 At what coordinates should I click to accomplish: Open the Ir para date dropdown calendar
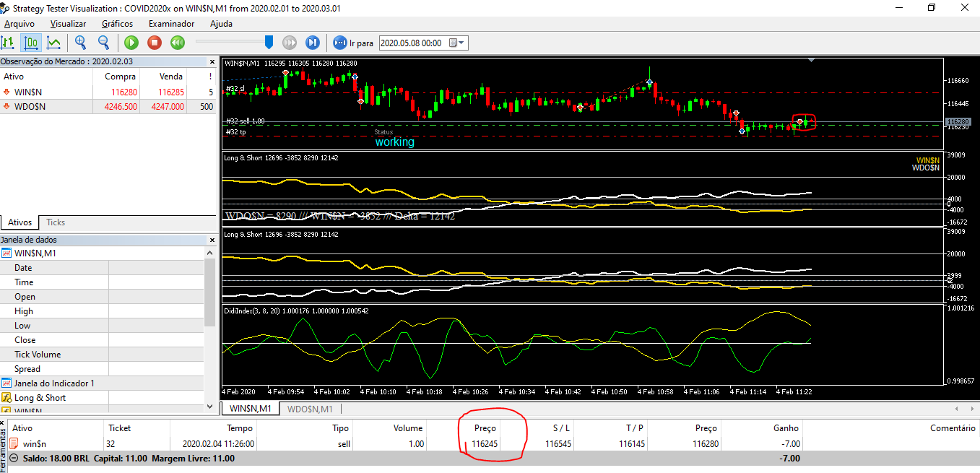(x=458, y=43)
